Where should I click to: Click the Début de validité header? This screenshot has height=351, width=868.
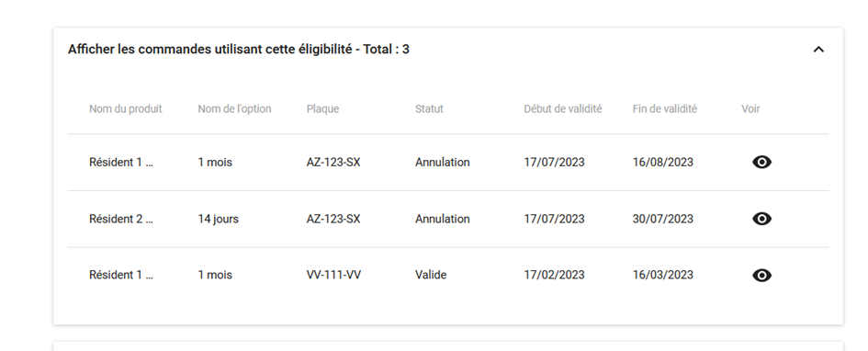click(x=563, y=109)
